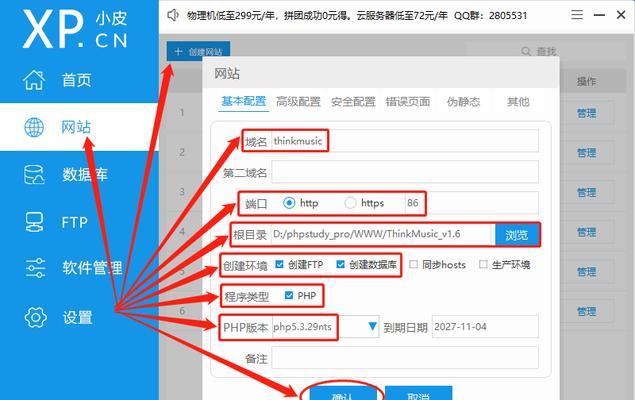
Task: Click the 域名 input field with thinkmusic
Action: coord(405,141)
